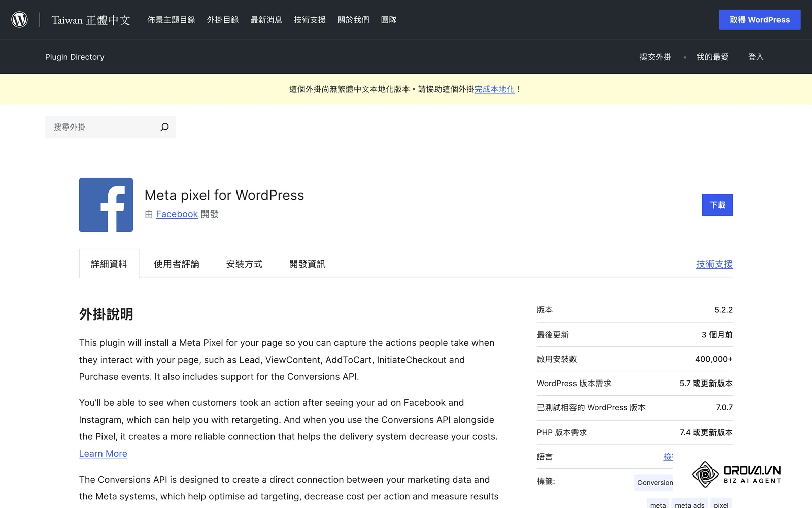The width and height of the screenshot is (812, 508).
Task: Open the Plugin Directory link
Action: pyautogui.click(x=75, y=57)
